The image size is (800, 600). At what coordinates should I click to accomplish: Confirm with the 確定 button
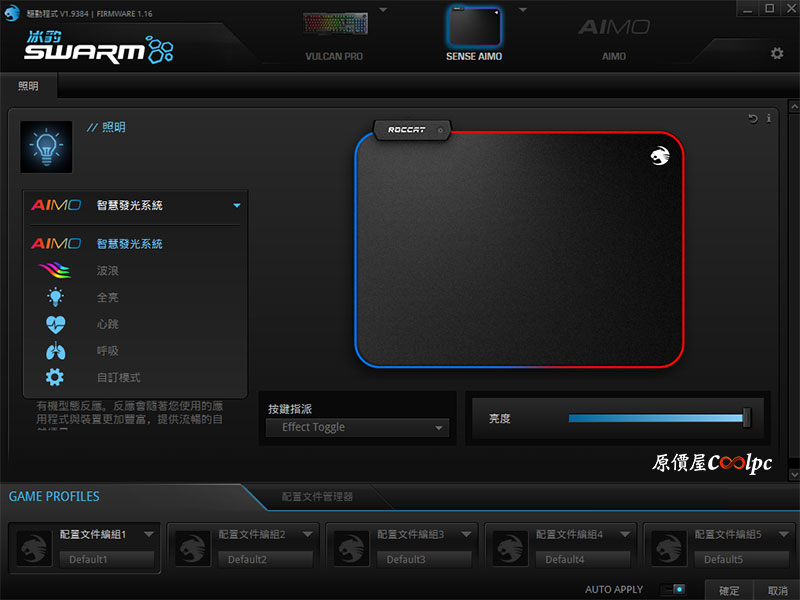point(729,590)
